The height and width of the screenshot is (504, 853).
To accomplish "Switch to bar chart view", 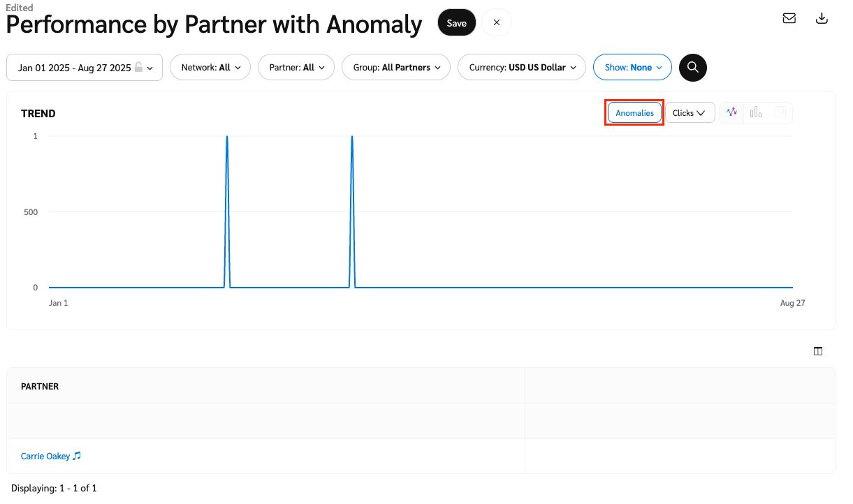I will click(x=756, y=112).
